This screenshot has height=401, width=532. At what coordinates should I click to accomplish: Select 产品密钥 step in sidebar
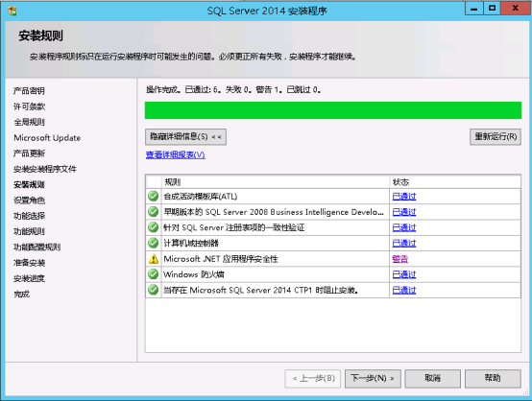click(29, 91)
